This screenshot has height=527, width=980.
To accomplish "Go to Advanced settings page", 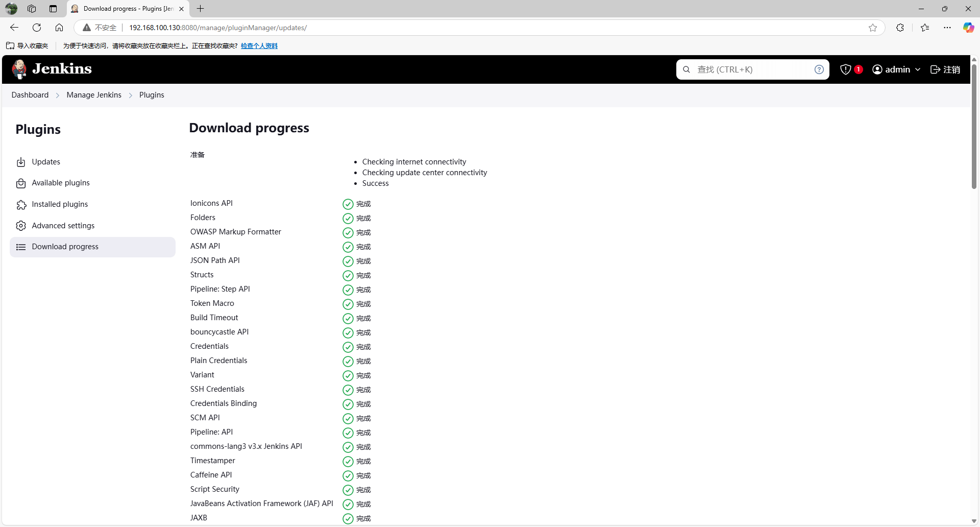I will [x=63, y=226].
